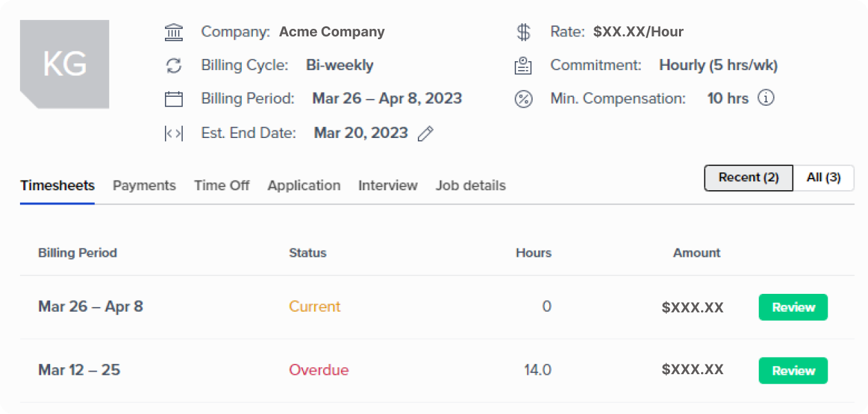The height and width of the screenshot is (414, 868).
Task: Click the KG avatar thumbnail
Action: [x=65, y=64]
